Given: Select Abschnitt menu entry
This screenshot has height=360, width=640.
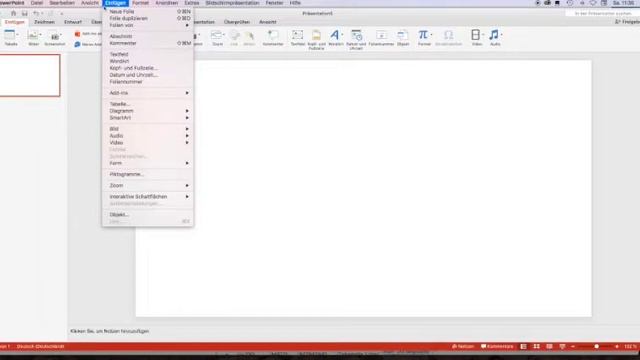Looking at the screenshot, I should click(148, 36).
